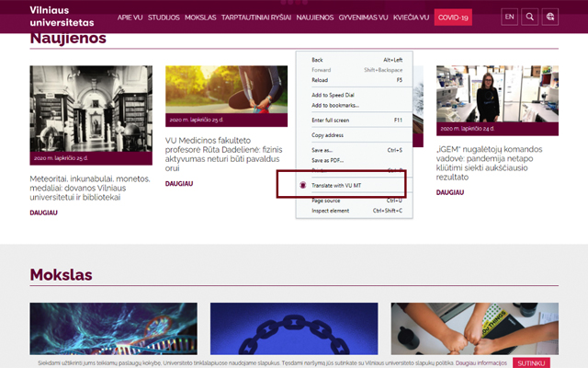Click DAUGIAU under the iGEM article

[450, 192]
